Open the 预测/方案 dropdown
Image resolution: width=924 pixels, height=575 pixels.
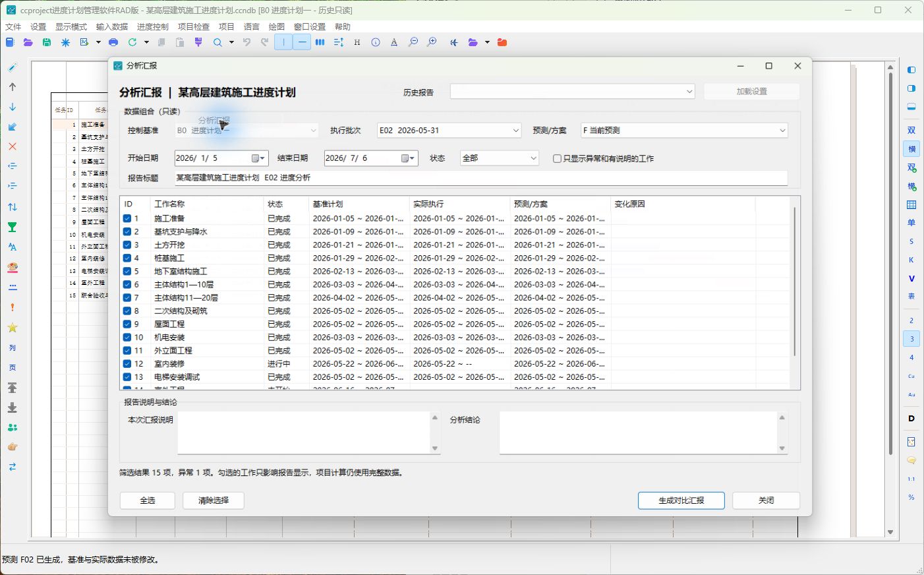(684, 131)
